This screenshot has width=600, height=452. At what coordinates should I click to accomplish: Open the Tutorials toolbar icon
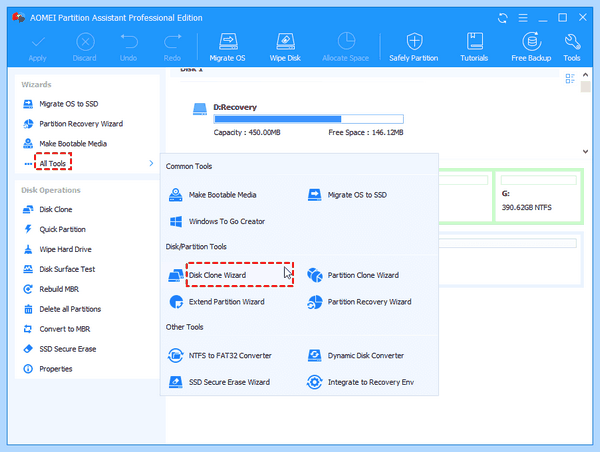point(474,42)
